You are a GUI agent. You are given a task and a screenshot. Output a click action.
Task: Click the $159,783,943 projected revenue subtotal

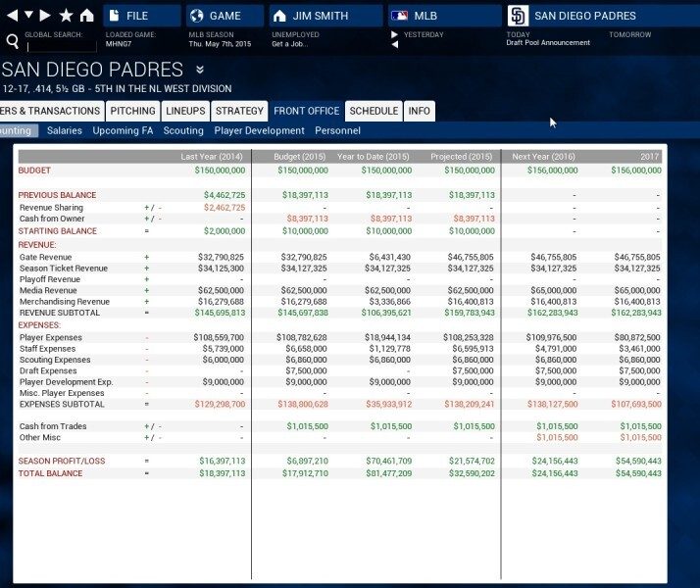coord(470,313)
